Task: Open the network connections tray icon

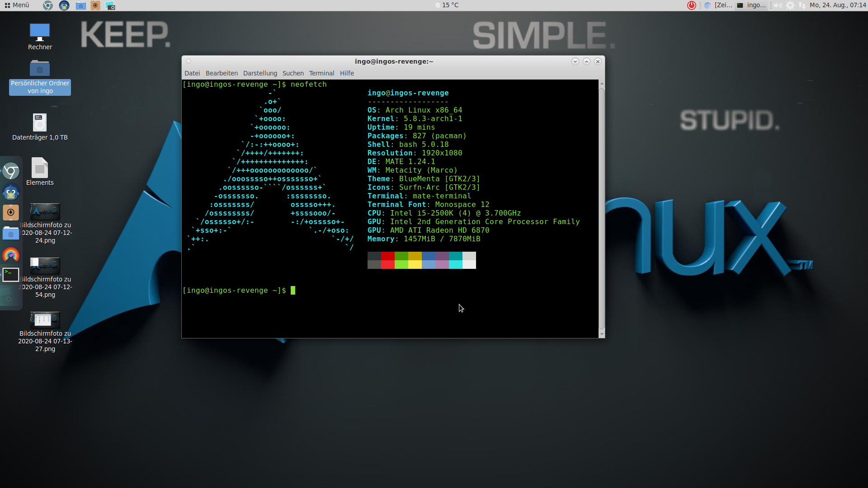Action: (802, 5)
